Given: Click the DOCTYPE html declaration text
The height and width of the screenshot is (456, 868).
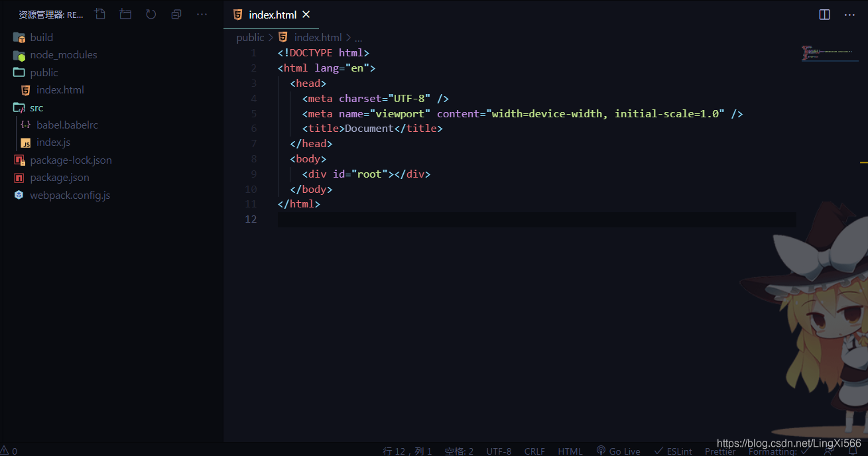Looking at the screenshot, I should (x=324, y=53).
